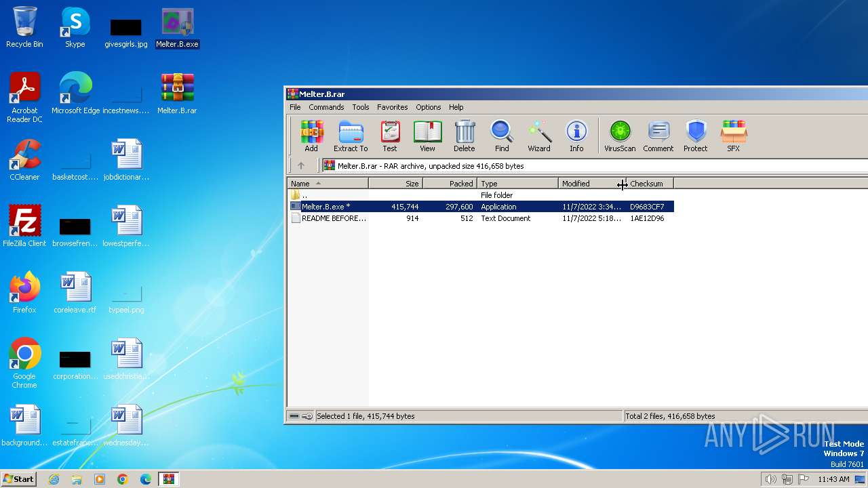Sort files by Checksum column
This screenshot has width=868, height=488.
[x=650, y=184]
